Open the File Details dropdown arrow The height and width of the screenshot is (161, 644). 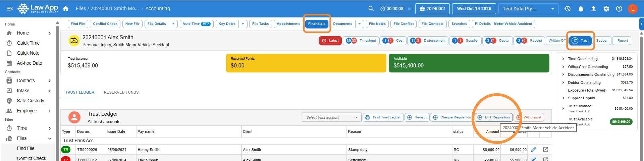[x=173, y=24]
